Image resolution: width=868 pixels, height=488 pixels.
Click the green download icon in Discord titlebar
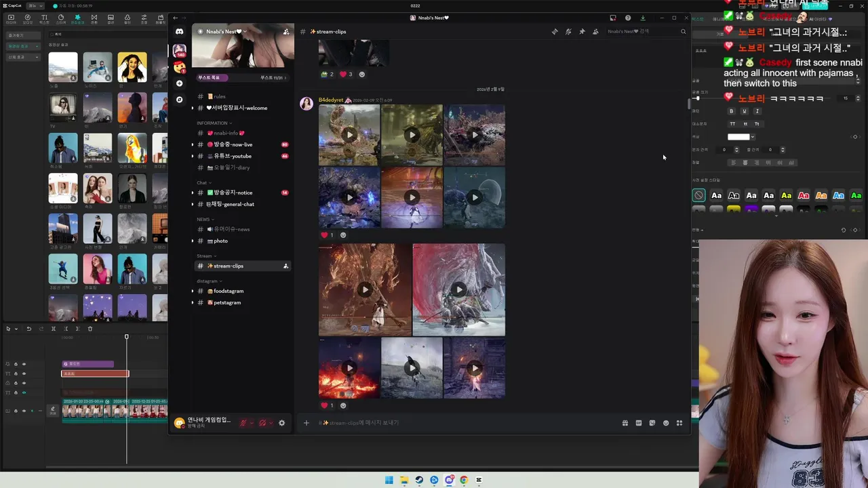pos(643,18)
